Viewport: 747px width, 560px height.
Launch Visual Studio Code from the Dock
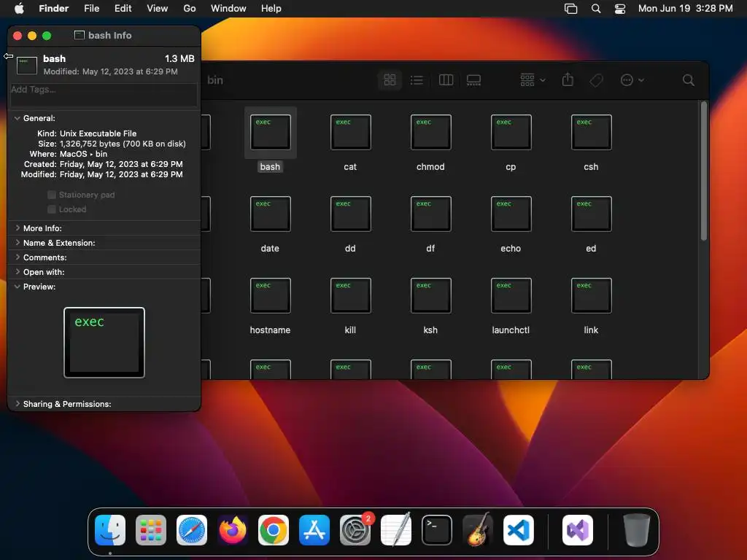click(x=519, y=530)
